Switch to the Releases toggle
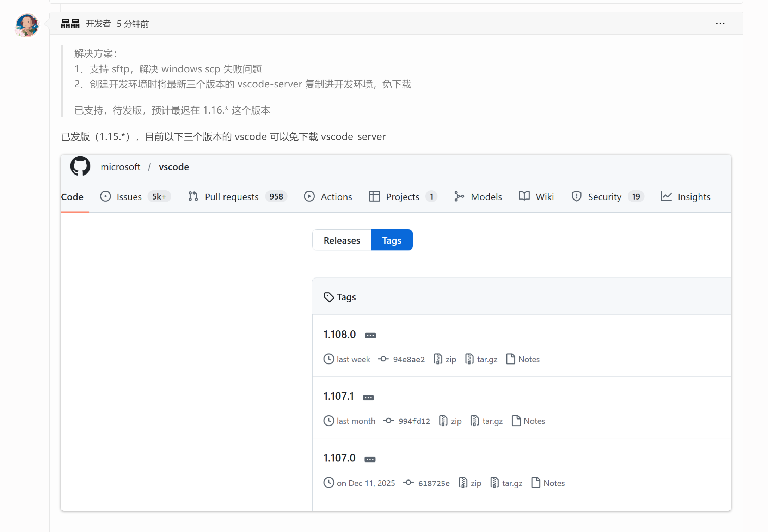The width and height of the screenshot is (768, 532). pos(342,240)
